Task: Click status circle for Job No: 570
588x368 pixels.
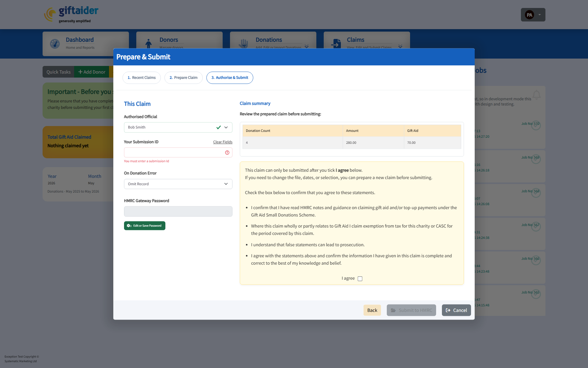Action: pos(536,125)
